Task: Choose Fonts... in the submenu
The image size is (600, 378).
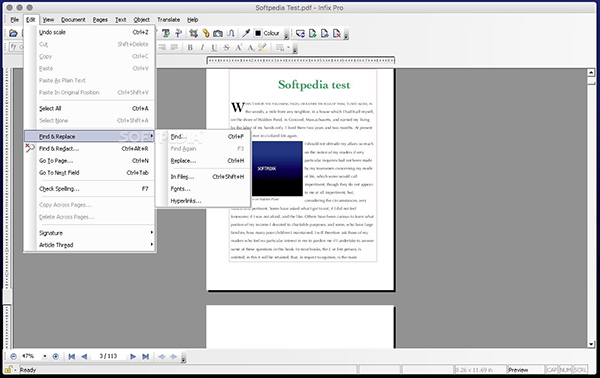Action: point(203,189)
